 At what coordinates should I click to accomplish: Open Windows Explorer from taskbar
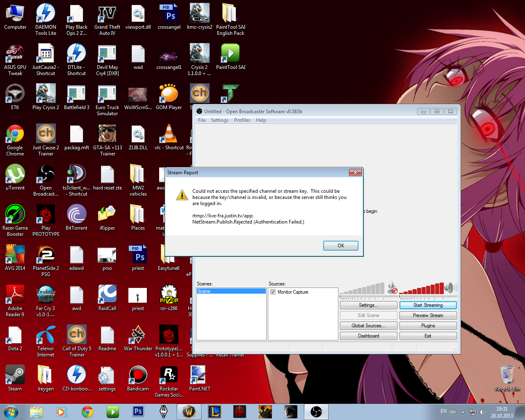[x=36, y=411]
